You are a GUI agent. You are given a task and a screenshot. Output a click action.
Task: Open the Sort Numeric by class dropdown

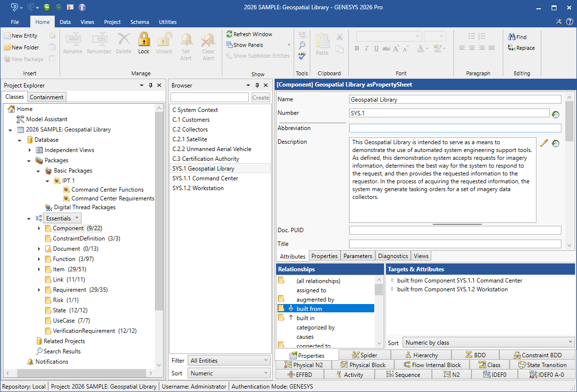click(x=489, y=343)
